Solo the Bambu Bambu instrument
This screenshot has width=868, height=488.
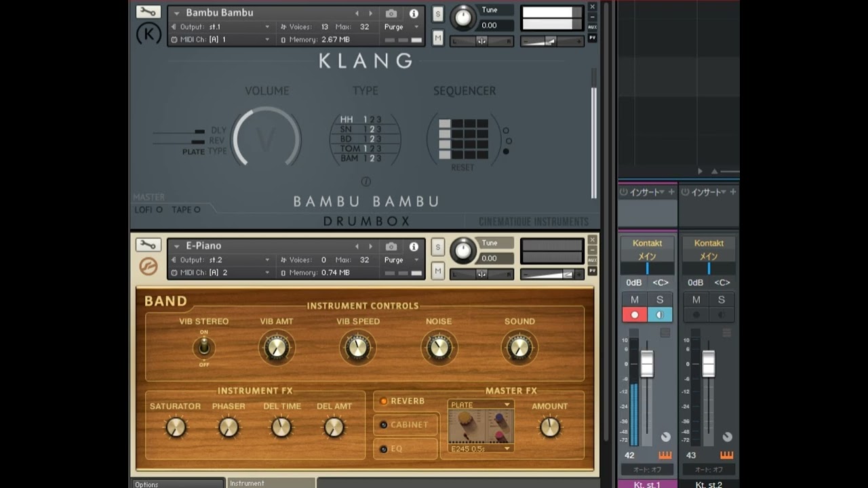tap(438, 14)
